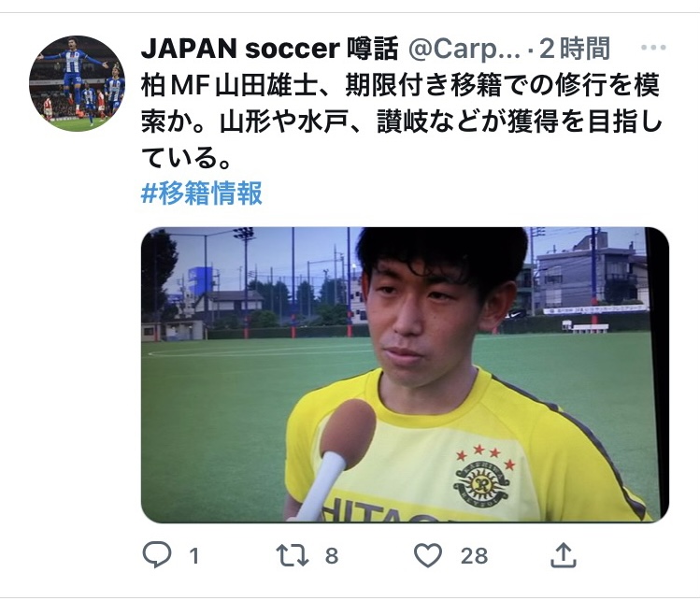The width and height of the screenshot is (700, 601).
Task: Click the retweet count number 8
Action: pyautogui.click(x=331, y=556)
